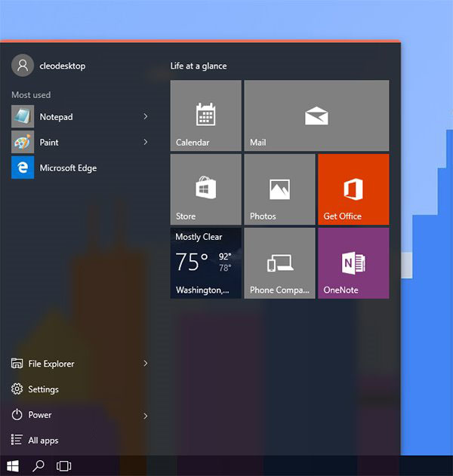Open the OneNote tile

coord(353,263)
